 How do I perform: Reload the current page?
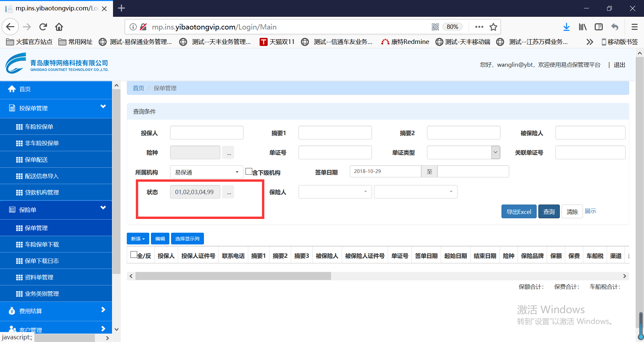(x=43, y=27)
